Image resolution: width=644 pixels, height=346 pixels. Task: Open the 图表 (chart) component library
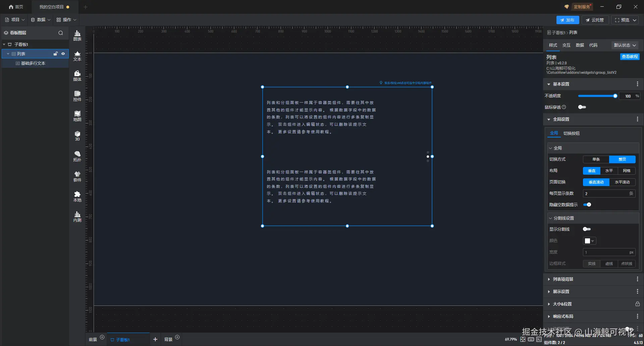click(77, 36)
